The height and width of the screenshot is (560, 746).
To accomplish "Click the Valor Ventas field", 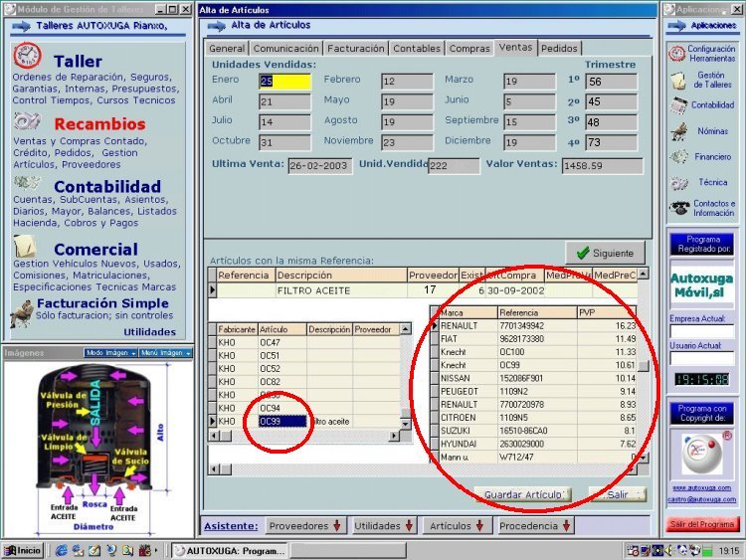I will point(602,165).
